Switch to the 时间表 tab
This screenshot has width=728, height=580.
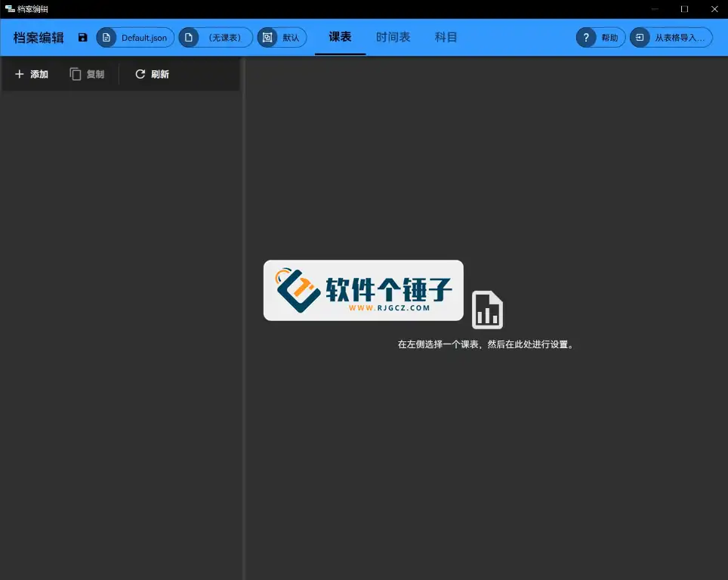pos(393,37)
